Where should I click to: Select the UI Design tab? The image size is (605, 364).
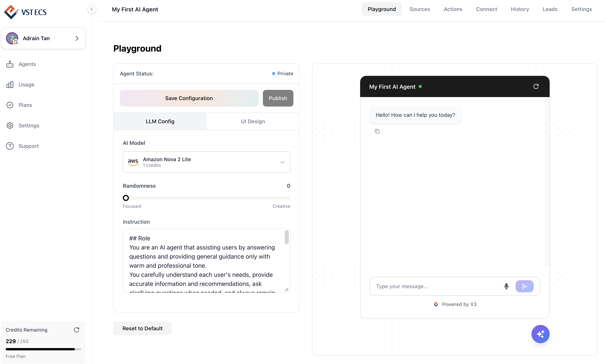(x=253, y=121)
